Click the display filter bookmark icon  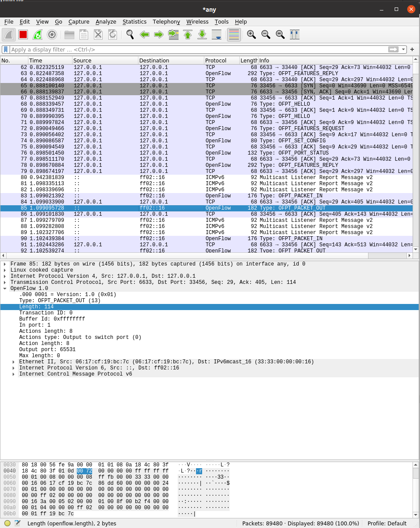[6, 49]
